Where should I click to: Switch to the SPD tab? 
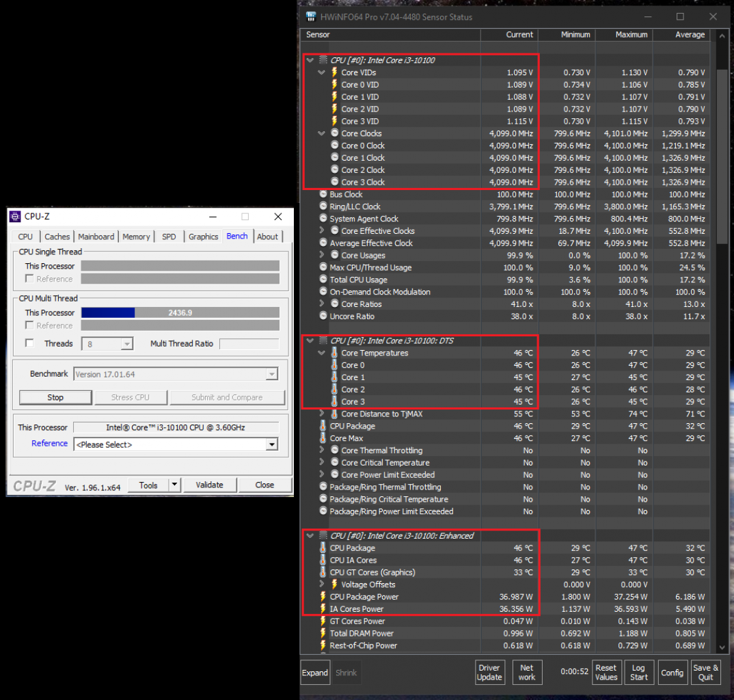(x=169, y=237)
